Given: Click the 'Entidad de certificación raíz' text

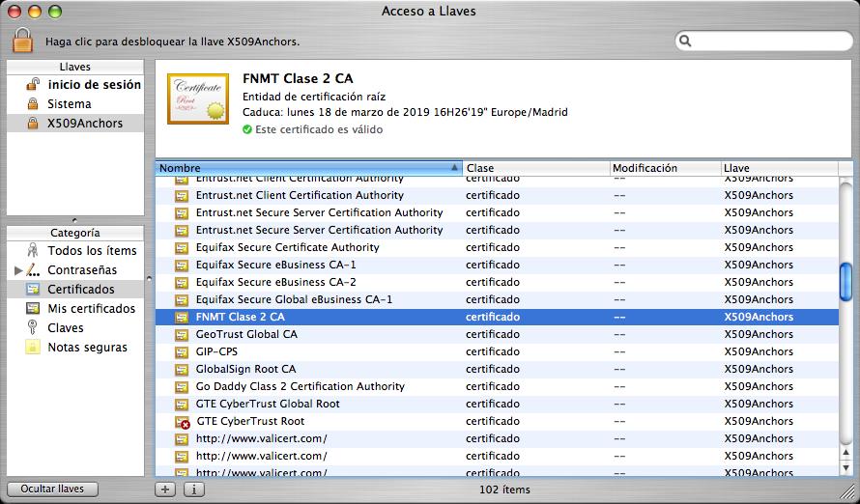Looking at the screenshot, I should point(314,97).
